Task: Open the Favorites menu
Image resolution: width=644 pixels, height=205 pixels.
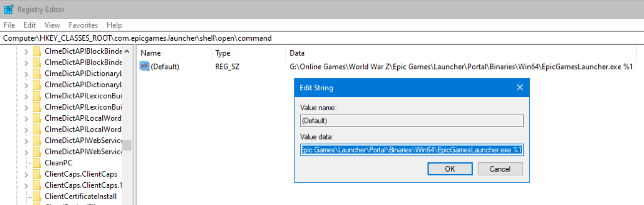Action: [x=83, y=25]
